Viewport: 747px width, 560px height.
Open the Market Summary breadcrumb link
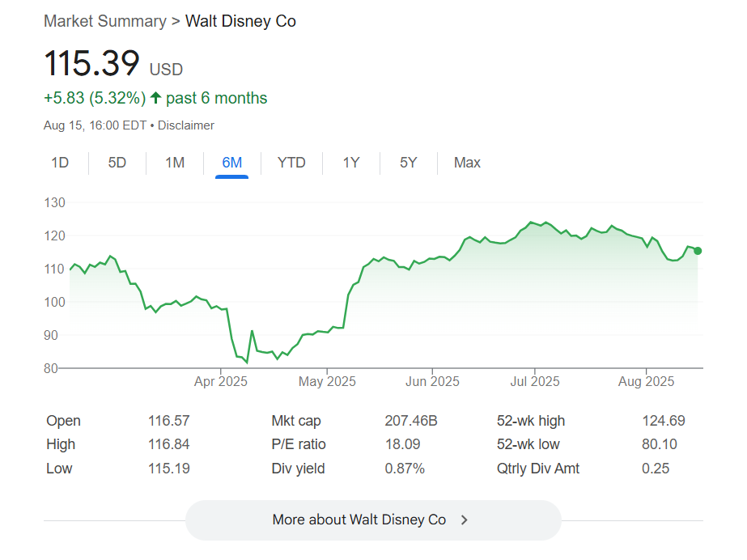tap(105, 21)
